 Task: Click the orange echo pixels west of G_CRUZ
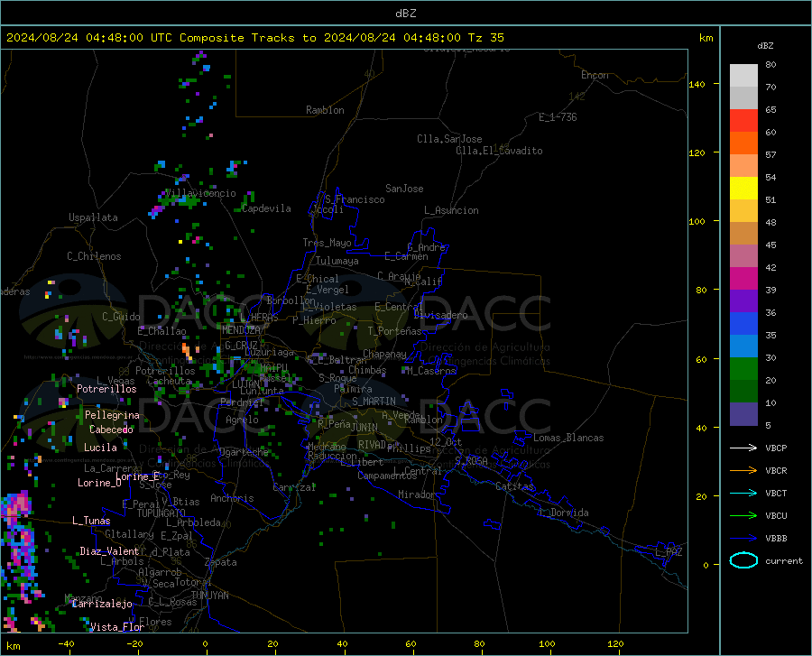coord(188,351)
